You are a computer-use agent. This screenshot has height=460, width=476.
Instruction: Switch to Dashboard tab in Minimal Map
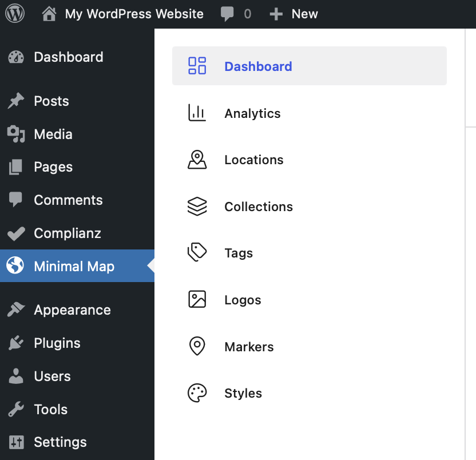tap(258, 66)
